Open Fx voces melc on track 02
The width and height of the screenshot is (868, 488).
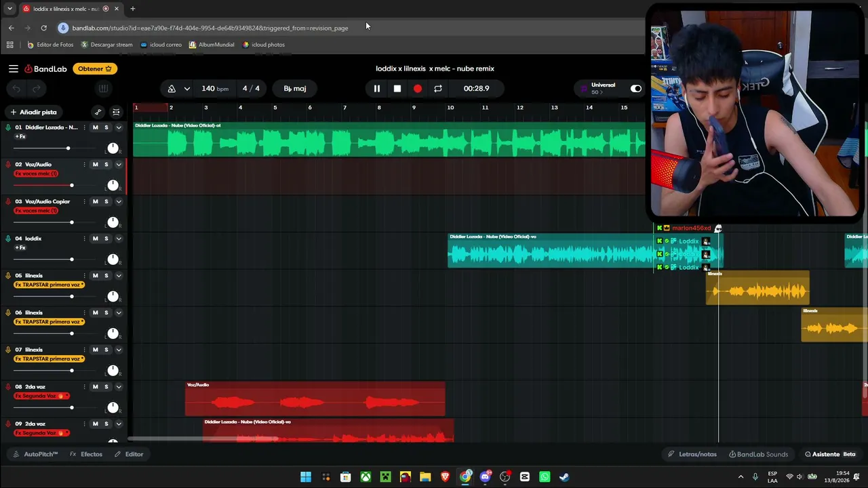coord(36,174)
